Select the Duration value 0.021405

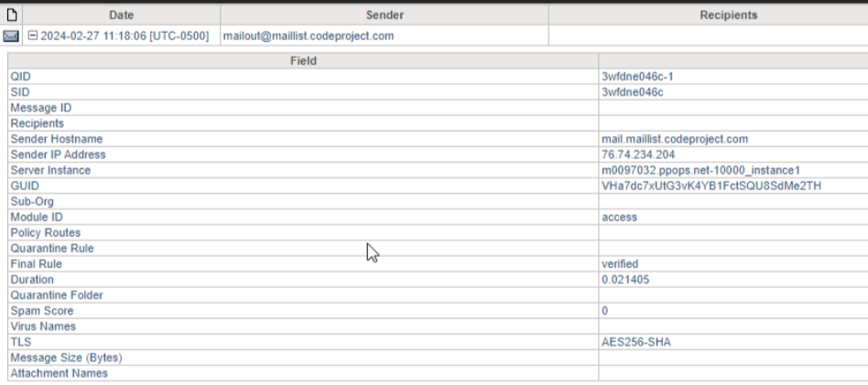point(625,280)
